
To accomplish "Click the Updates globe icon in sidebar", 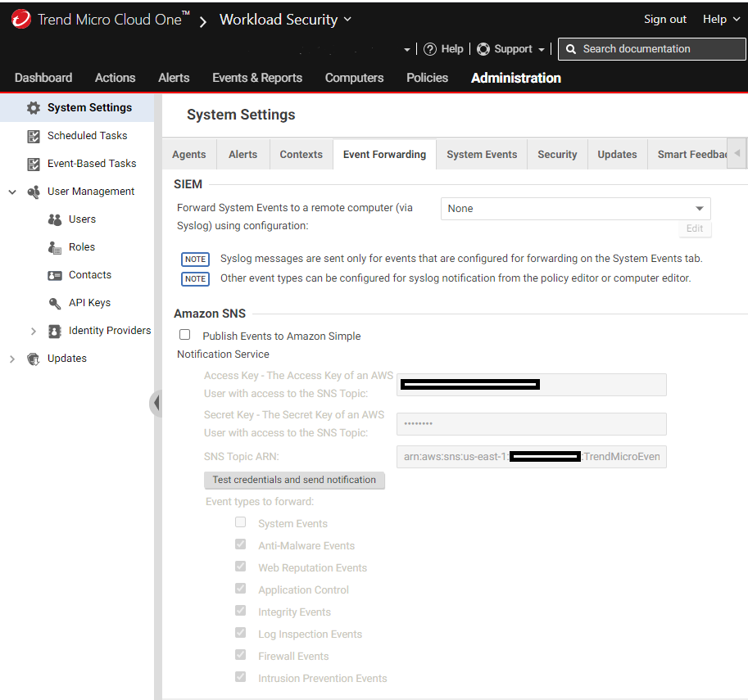I will (34, 359).
